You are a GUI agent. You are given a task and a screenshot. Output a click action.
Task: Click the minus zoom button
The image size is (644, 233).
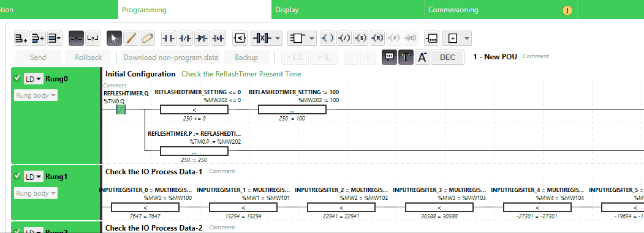(352, 57)
